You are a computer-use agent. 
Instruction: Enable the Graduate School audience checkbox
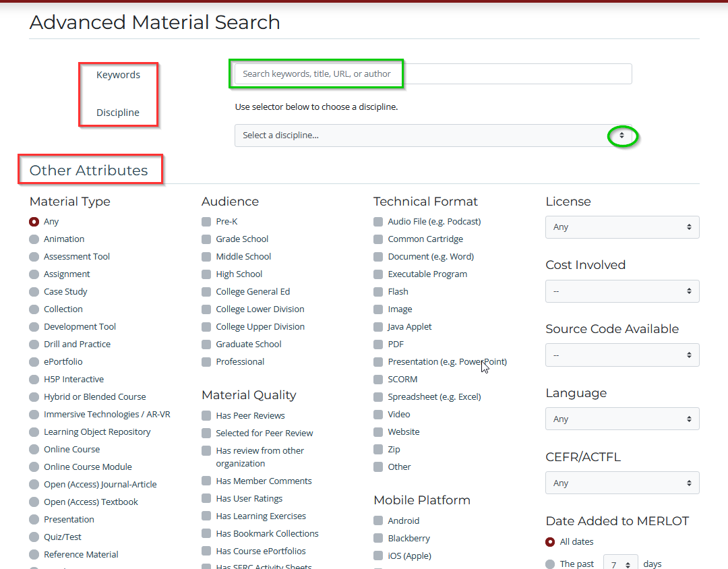pos(206,345)
